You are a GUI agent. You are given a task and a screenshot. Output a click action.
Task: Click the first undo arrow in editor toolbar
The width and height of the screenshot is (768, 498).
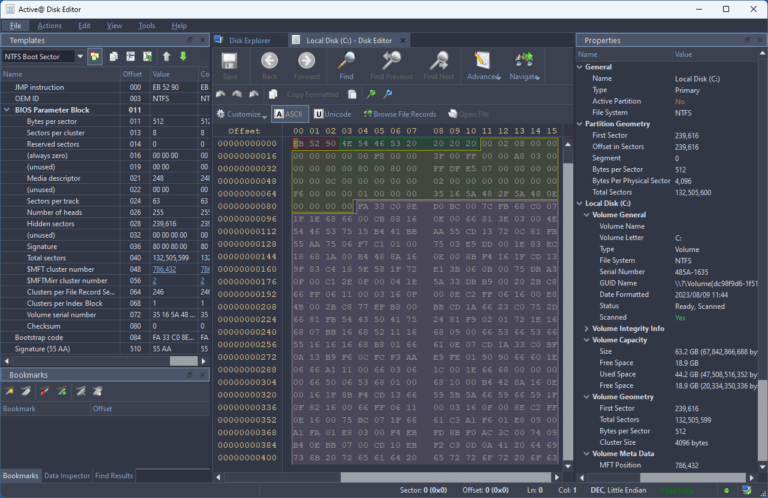click(220, 94)
